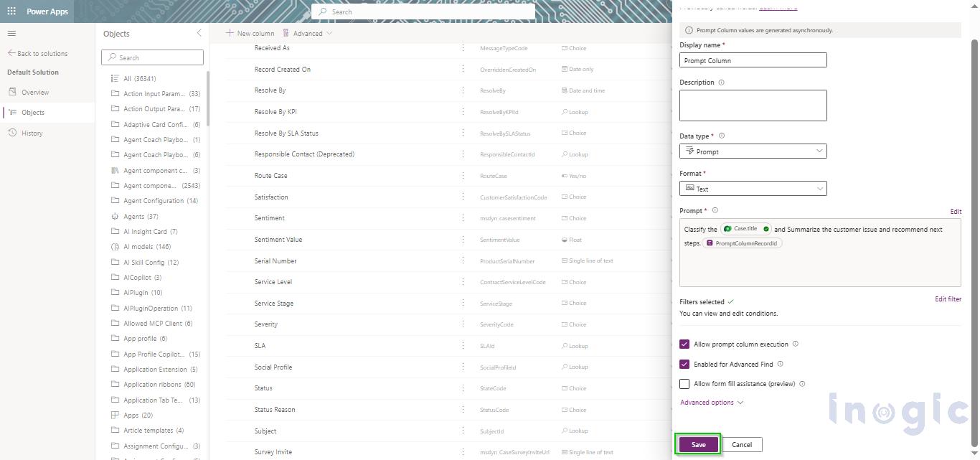
Task: Click the Objects panel search box
Action: click(152, 57)
